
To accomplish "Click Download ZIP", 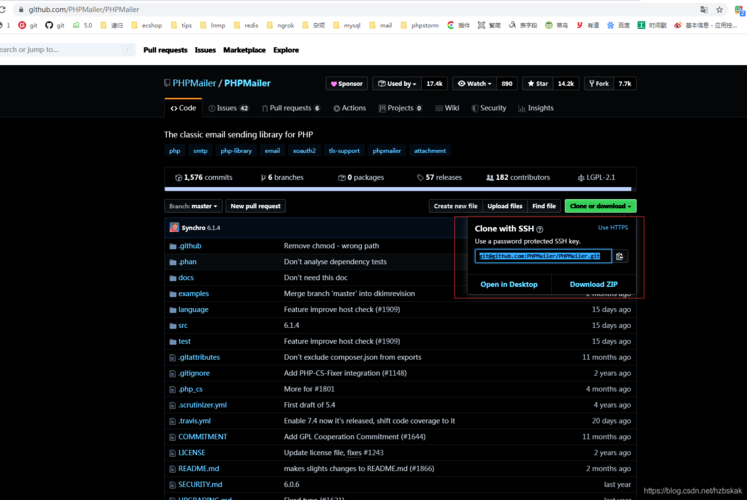I will (594, 284).
